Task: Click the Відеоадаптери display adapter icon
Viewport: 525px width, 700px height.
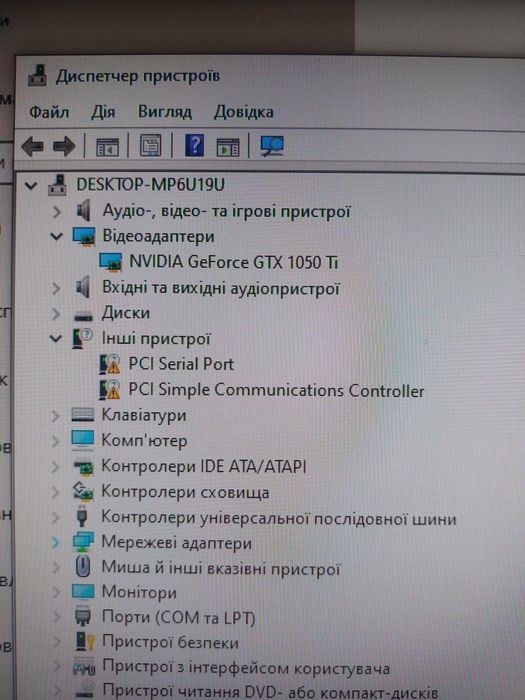Action: pyautogui.click(x=84, y=237)
